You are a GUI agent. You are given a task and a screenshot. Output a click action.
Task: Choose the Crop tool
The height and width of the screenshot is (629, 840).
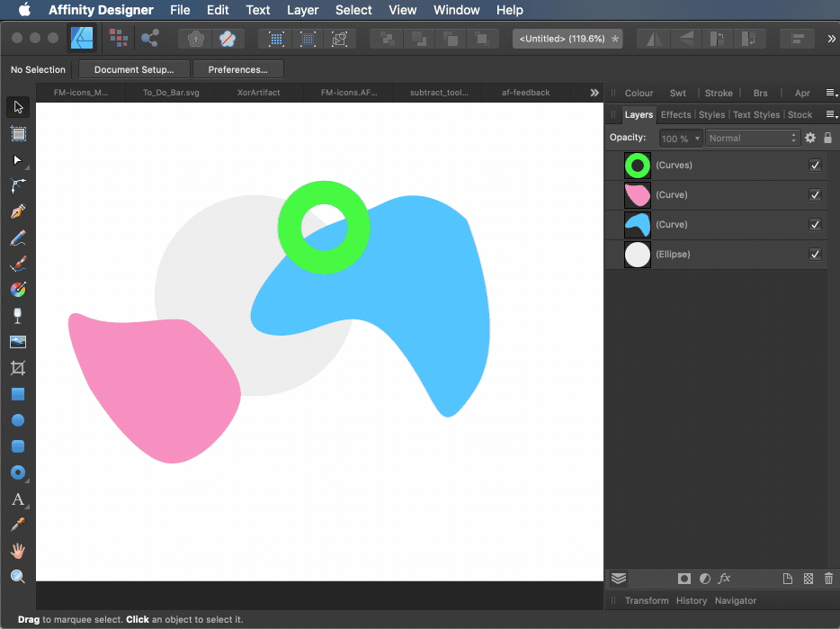tap(18, 368)
